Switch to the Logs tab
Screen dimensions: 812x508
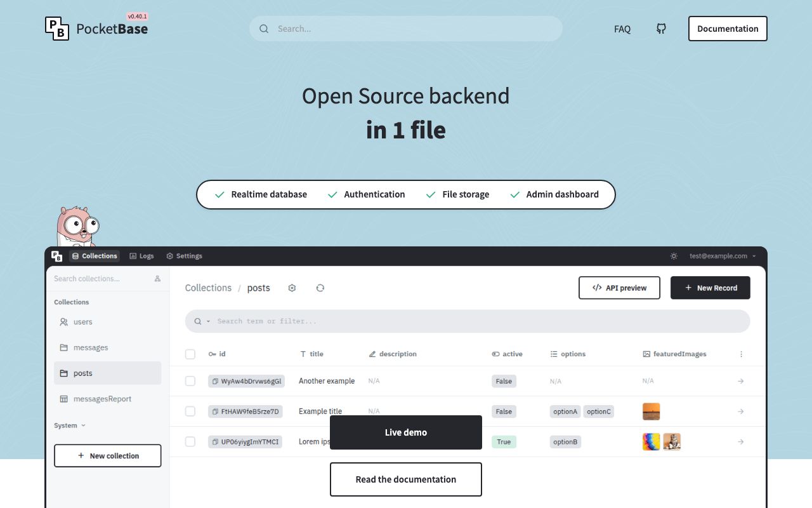(141, 256)
